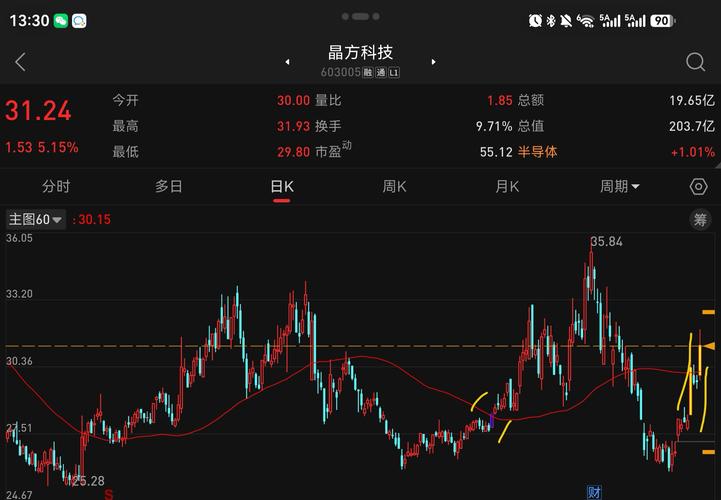721x500 pixels.
Task: Open the 半导体 sector link
Action: [x=538, y=152]
